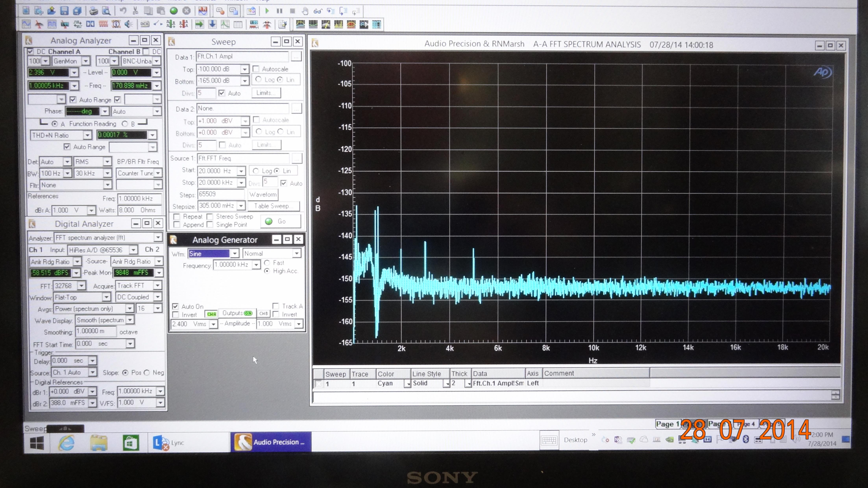The width and height of the screenshot is (868, 488).
Task: Switch to the Page 1 tab
Action: [x=667, y=424]
